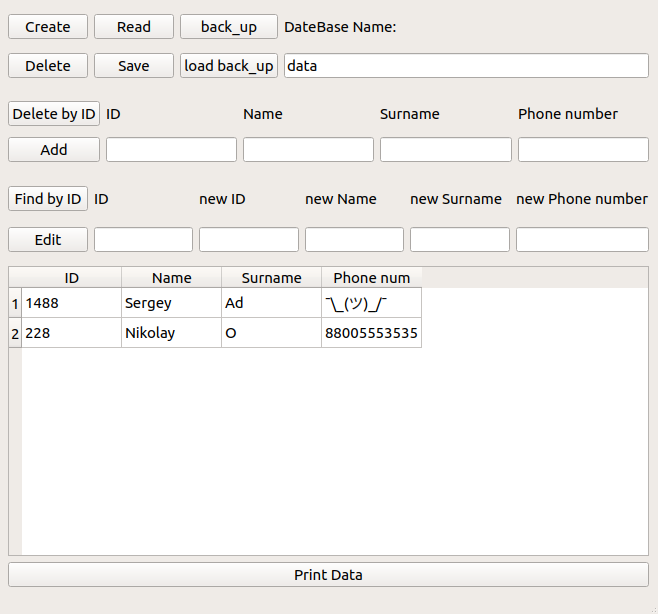
Task: Select the Surname cell containing Ad
Action: click(272, 303)
